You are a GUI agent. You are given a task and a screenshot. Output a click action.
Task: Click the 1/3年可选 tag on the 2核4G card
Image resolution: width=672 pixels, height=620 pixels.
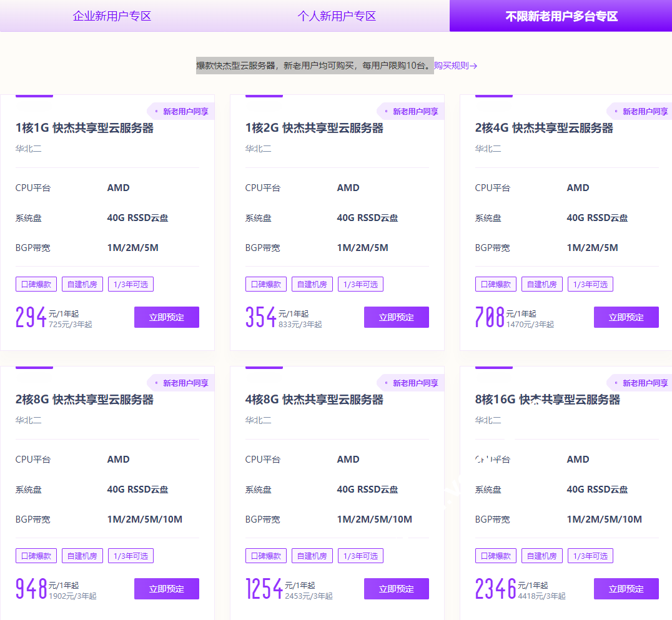click(590, 284)
